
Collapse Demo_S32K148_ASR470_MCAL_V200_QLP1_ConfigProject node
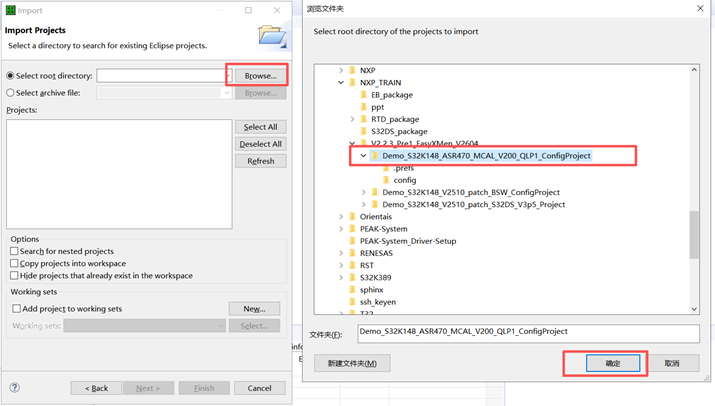pos(363,156)
